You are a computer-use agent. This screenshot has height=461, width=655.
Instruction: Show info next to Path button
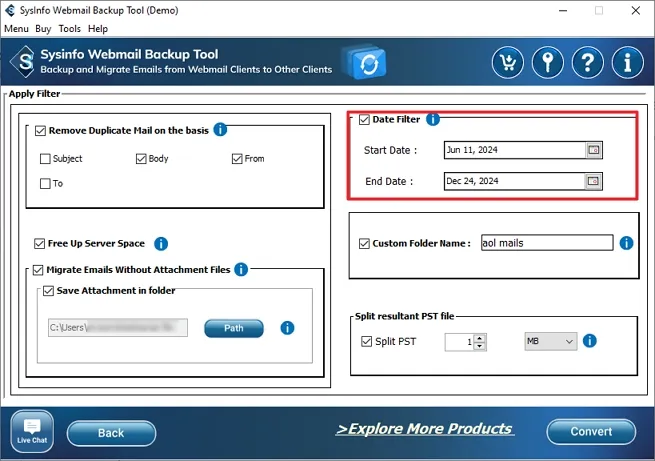click(287, 328)
